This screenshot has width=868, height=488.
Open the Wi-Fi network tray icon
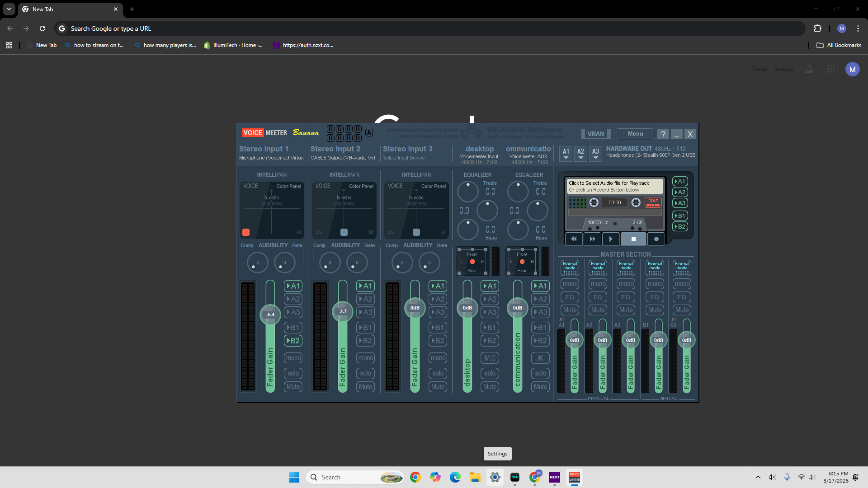pos(801,477)
